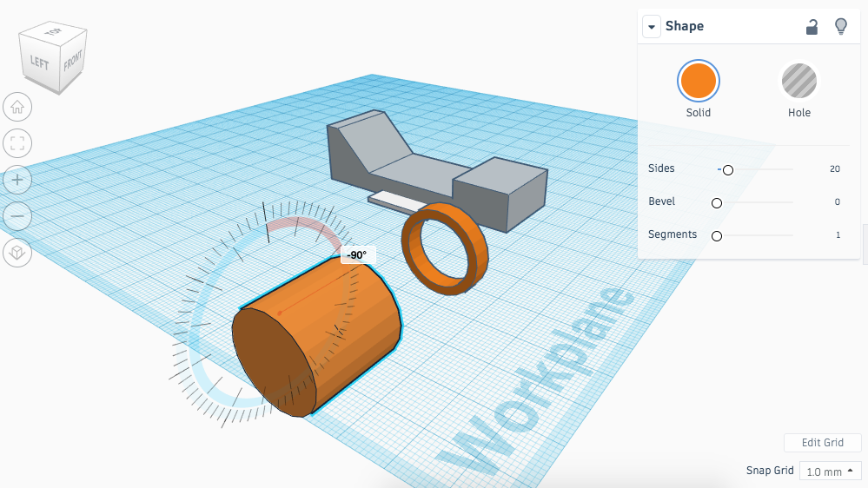
Task: Hide selected shape using the lightbulb icon
Action: tap(840, 26)
